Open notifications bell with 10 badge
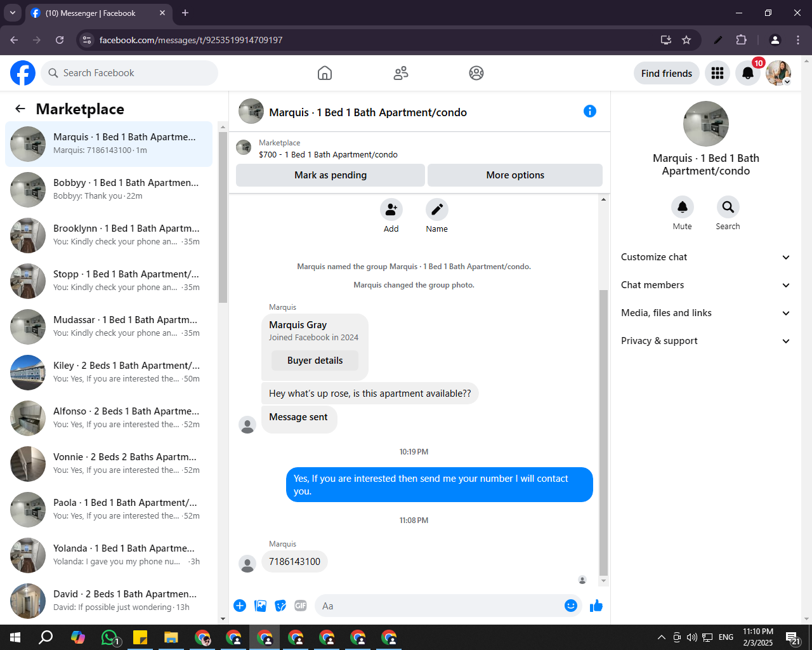This screenshot has height=650, width=812. (748, 73)
